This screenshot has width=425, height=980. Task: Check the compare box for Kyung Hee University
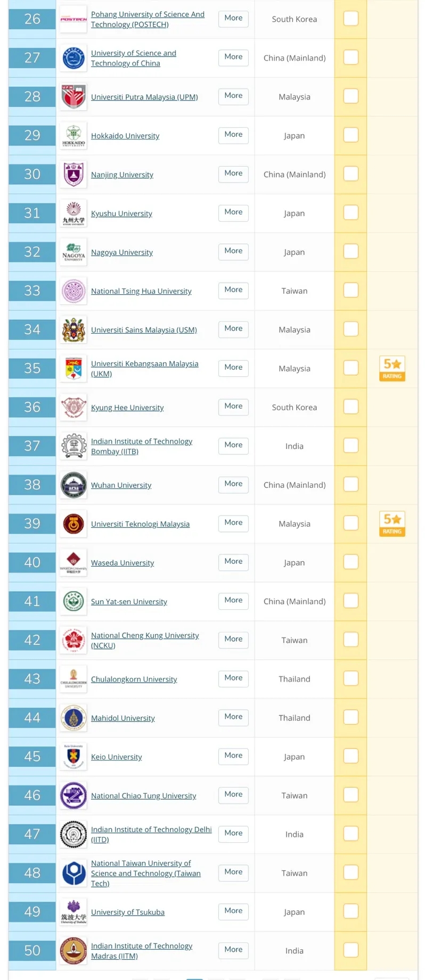coord(350,406)
